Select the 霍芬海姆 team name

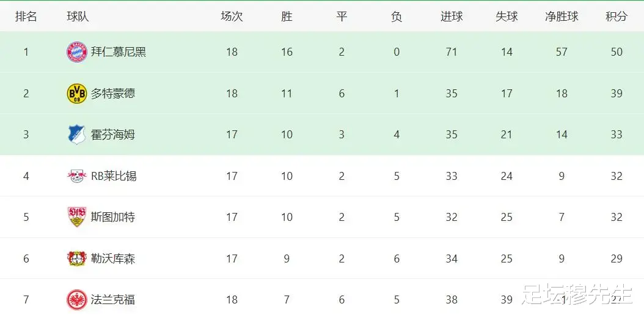[x=113, y=135]
